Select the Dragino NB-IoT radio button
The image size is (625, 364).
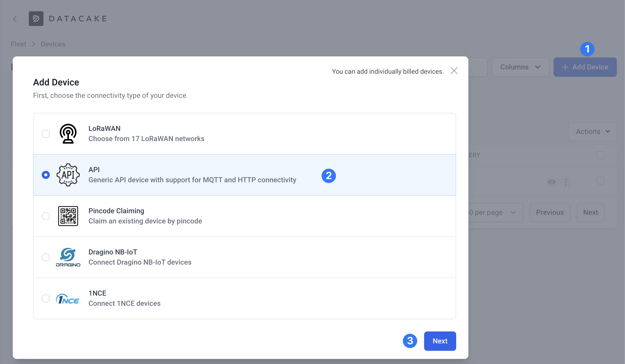coord(46,257)
